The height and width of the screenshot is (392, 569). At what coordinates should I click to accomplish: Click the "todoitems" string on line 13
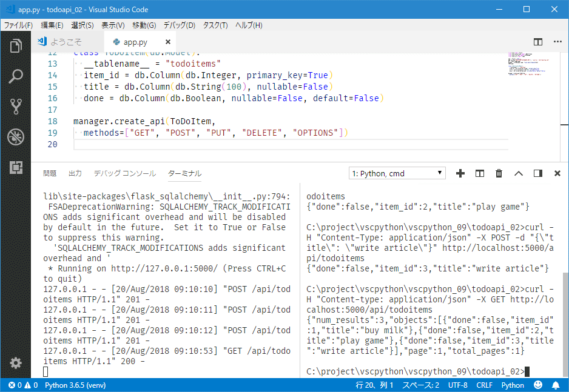click(x=193, y=64)
